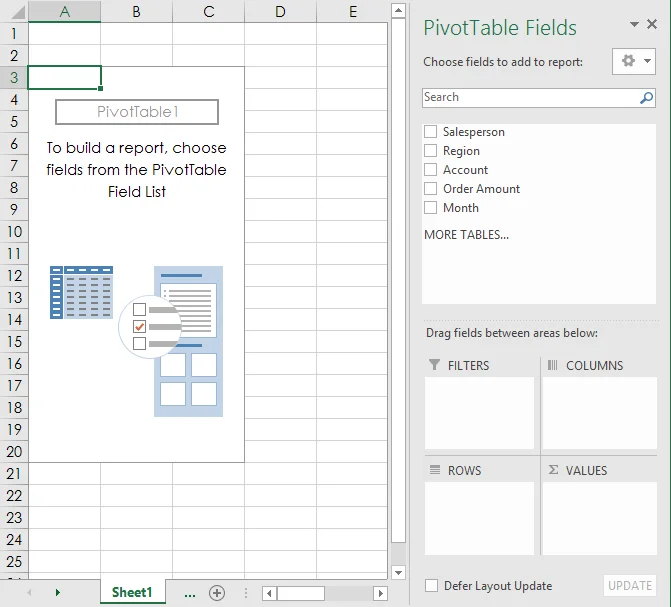Click the vertical scrollbar down arrow
Screen dimensions: 671x607
(398, 572)
